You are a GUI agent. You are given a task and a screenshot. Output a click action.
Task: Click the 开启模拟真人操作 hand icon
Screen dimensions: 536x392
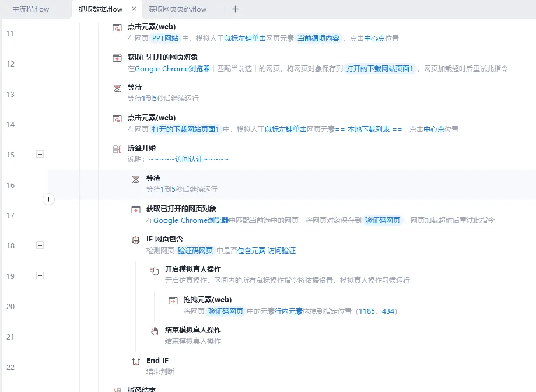153,269
